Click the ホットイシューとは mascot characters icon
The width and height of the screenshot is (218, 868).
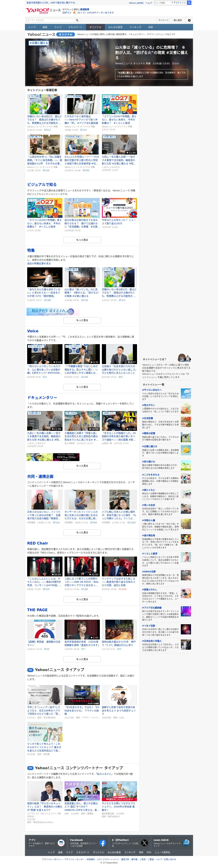184,358
